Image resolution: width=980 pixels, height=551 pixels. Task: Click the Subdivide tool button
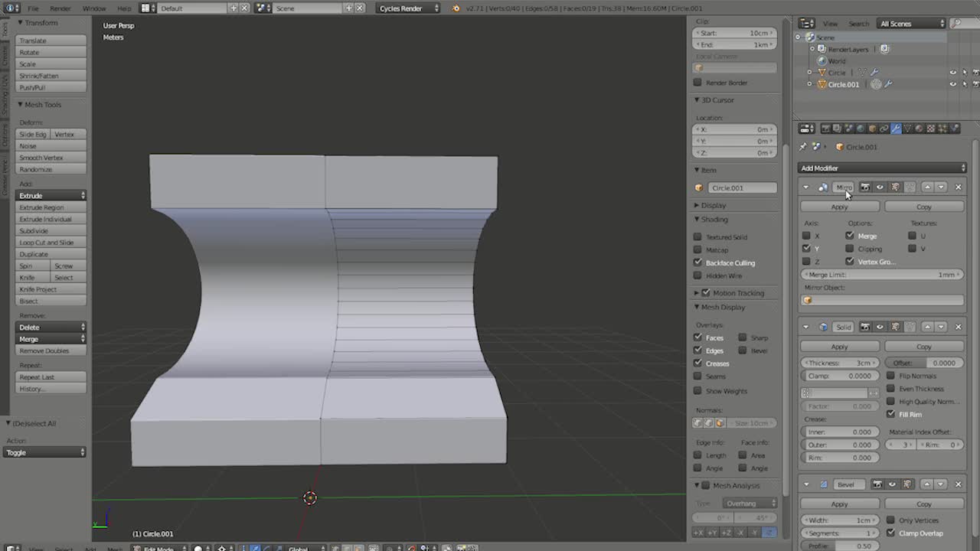pyautogui.click(x=51, y=231)
